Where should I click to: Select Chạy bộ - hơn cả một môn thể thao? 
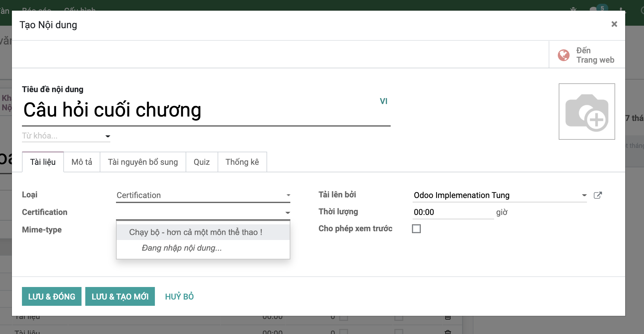pos(196,232)
